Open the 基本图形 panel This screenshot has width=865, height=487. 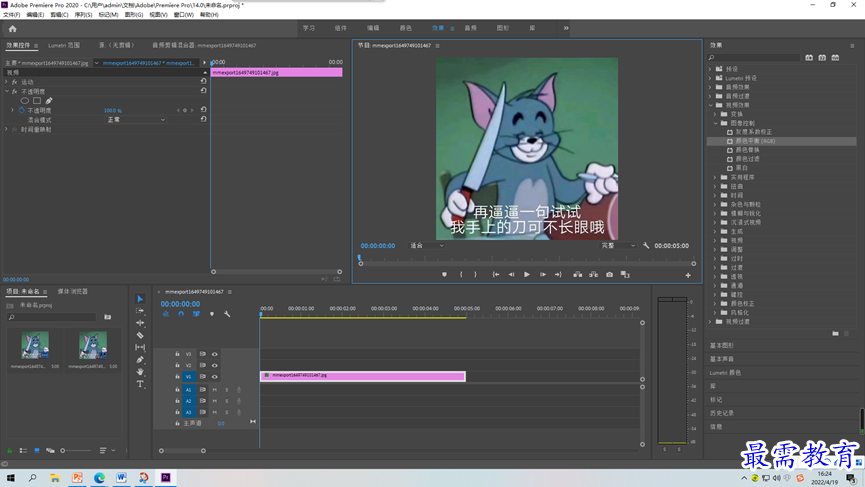(x=722, y=345)
